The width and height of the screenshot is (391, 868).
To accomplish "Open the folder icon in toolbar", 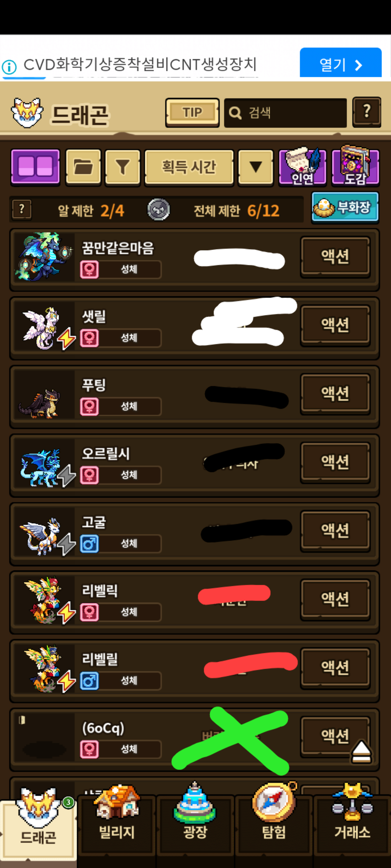I will pyautogui.click(x=83, y=167).
